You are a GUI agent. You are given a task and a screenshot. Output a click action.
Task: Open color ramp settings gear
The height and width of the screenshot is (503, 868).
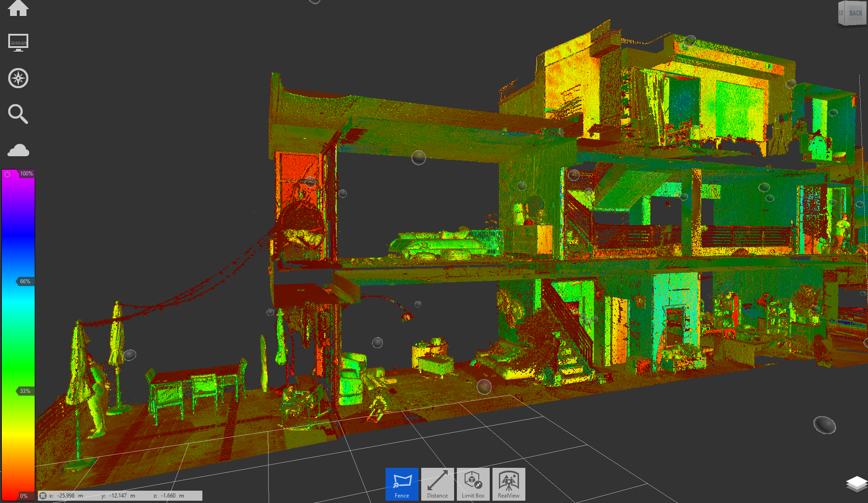tap(7, 175)
